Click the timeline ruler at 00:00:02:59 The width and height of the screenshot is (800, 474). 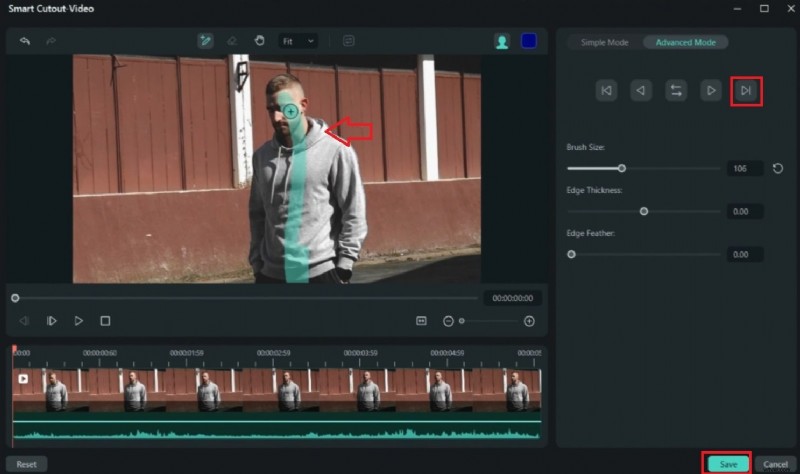pyautogui.click(x=273, y=353)
